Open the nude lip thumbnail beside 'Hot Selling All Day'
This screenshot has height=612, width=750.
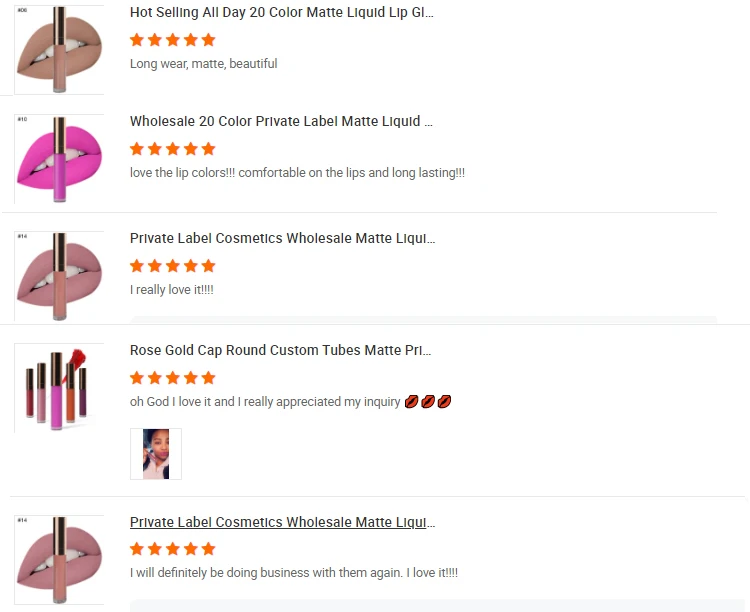pos(59,50)
